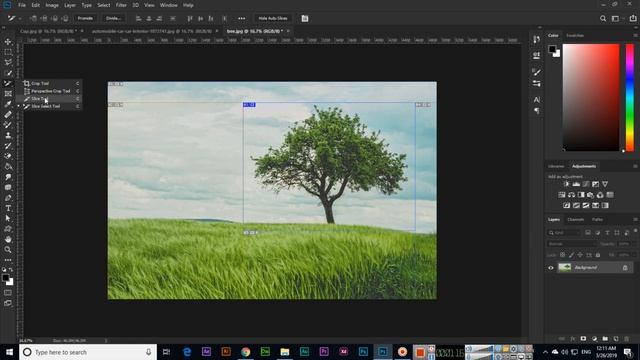Open the Color panel options menu
Viewport: 640px width, 360px height.
point(635,36)
